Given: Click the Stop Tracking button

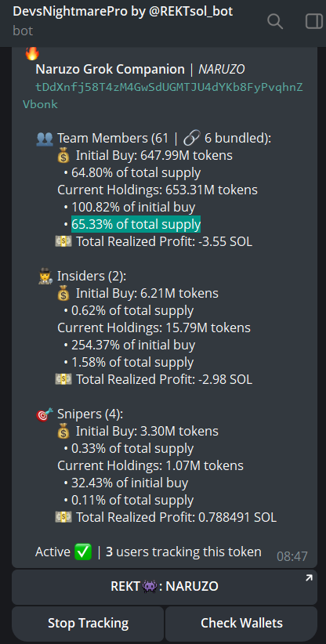Looking at the screenshot, I should (88, 624).
